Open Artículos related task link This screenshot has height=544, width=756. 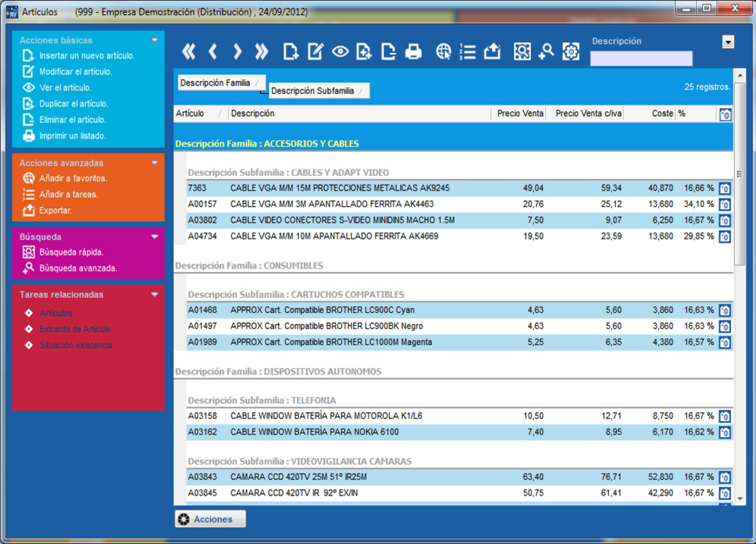[x=55, y=313]
